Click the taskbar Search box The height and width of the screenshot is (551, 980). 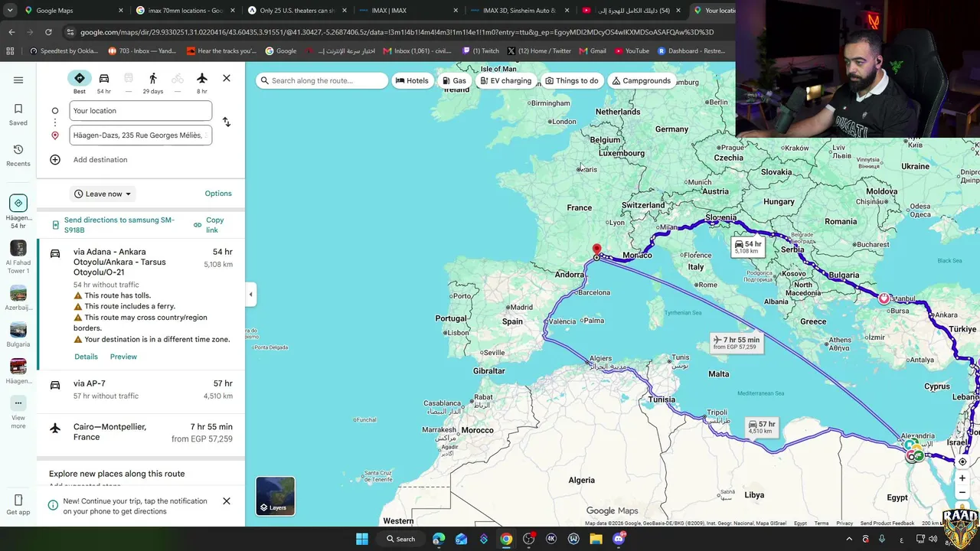[401, 539]
